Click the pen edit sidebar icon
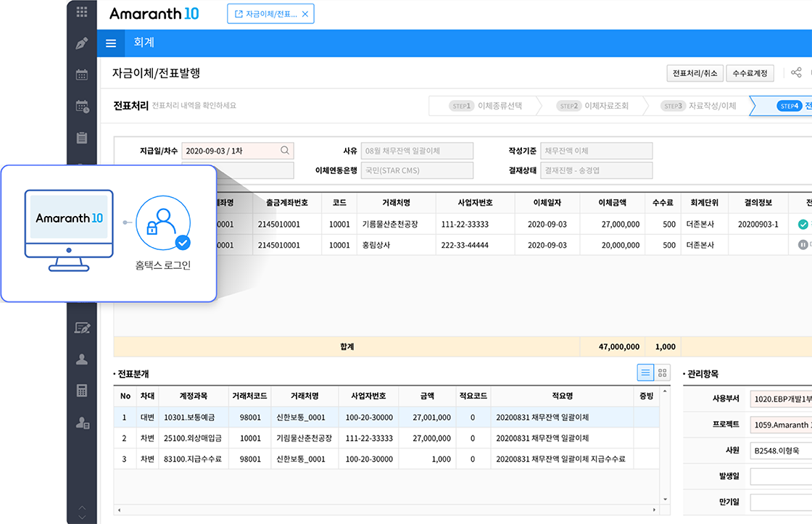 coord(82,43)
